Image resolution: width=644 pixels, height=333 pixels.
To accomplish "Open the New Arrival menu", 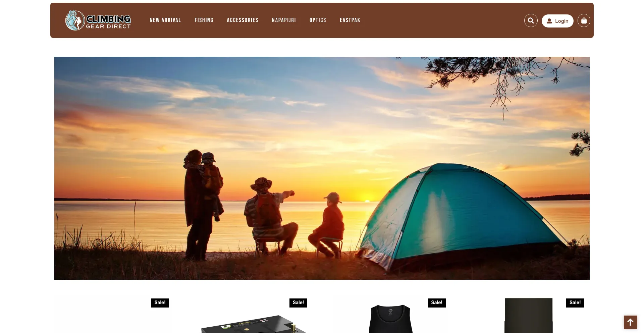I will pos(165,20).
